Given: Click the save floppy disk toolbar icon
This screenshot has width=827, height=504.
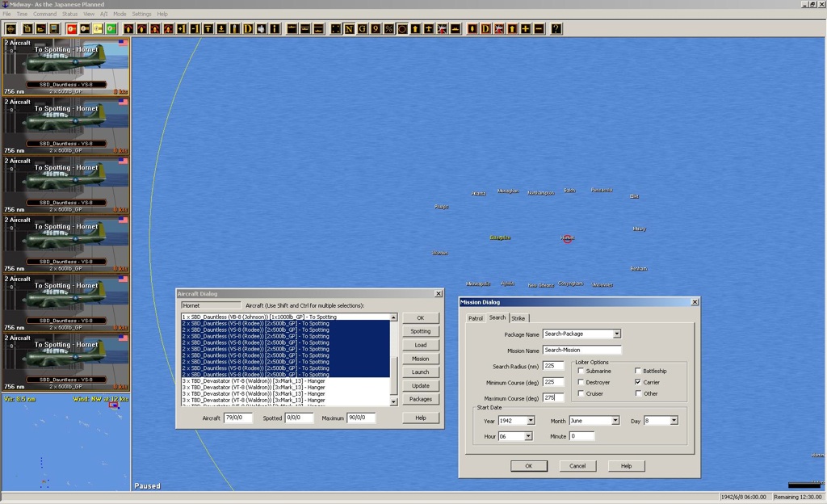Looking at the screenshot, I should point(52,29).
